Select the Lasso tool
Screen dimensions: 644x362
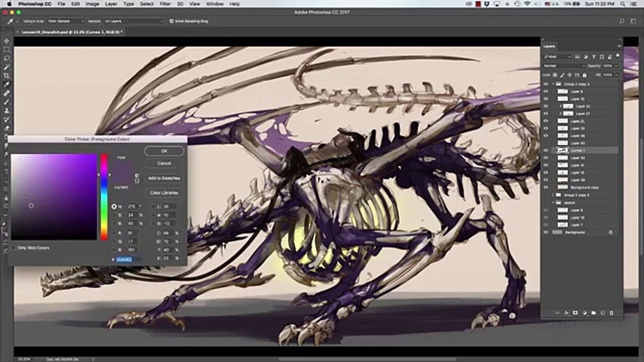click(x=7, y=58)
